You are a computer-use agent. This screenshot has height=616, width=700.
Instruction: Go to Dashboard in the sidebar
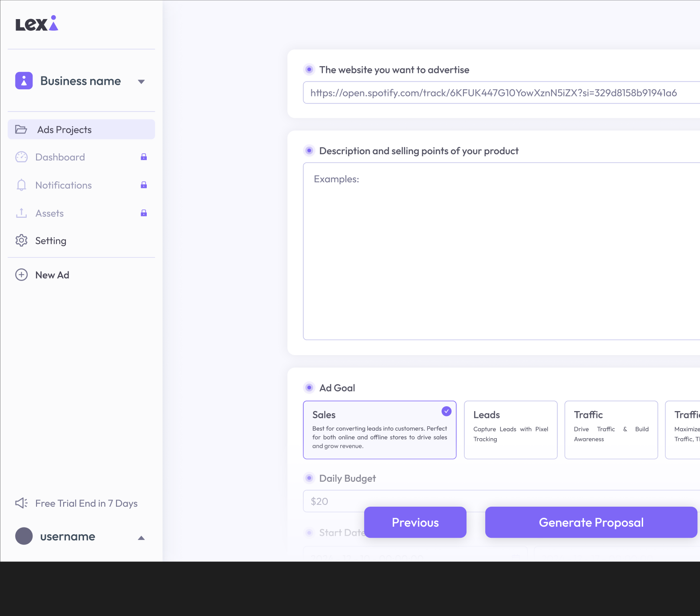81,157
